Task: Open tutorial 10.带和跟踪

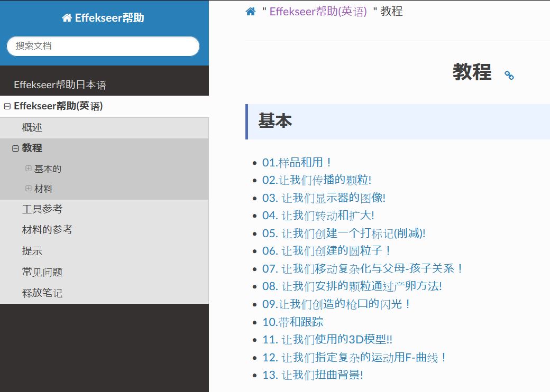Action: pyautogui.click(x=292, y=322)
